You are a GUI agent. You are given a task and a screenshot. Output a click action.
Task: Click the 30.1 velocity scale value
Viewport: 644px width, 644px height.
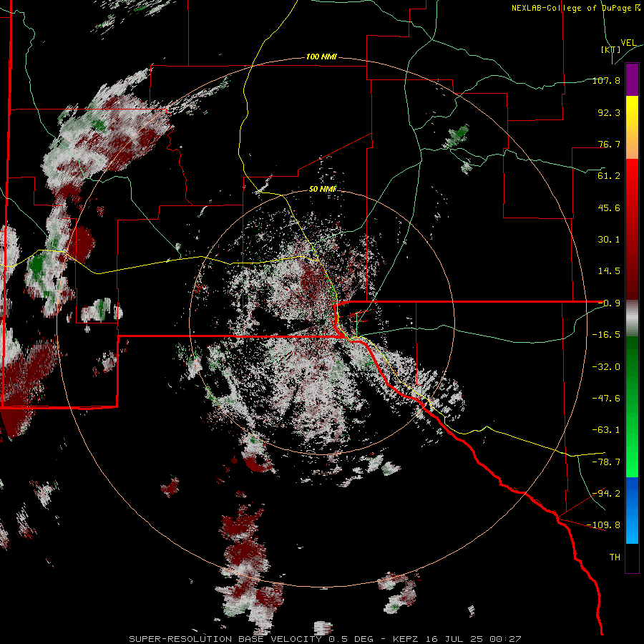click(609, 240)
